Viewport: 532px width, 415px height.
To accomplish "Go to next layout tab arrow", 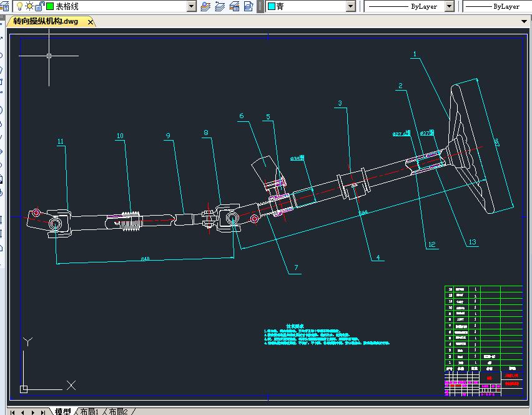I will click(33, 412).
